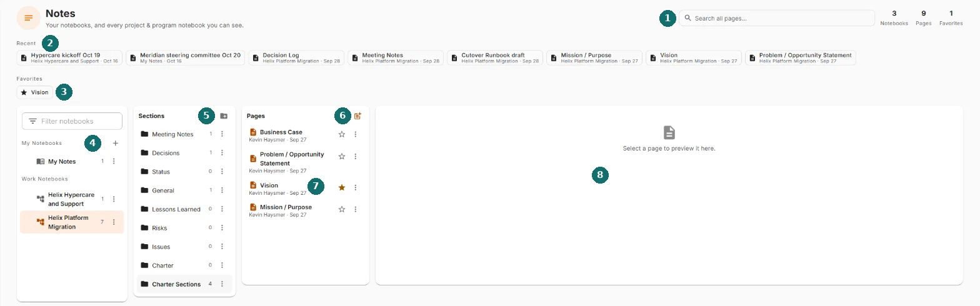The image size is (980, 306).
Task: Create a new page with Pages add icon
Action: click(x=357, y=116)
